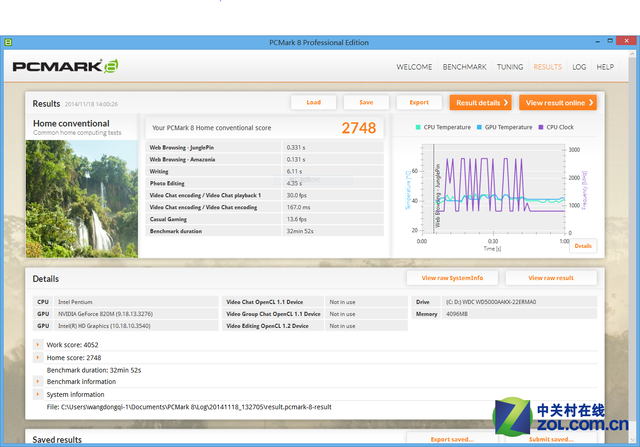This screenshot has width=640, height=447.
Task: Click the Save result button
Action: point(366,102)
